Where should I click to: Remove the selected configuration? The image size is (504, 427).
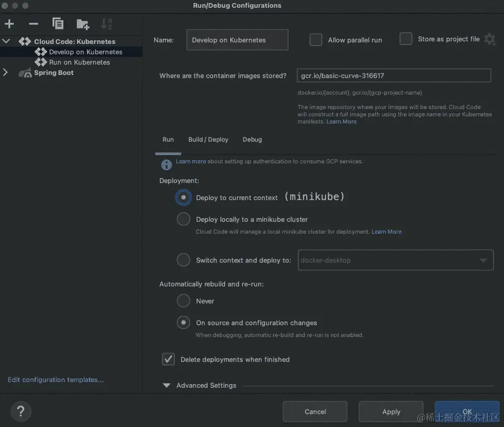pyautogui.click(x=33, y=23)
